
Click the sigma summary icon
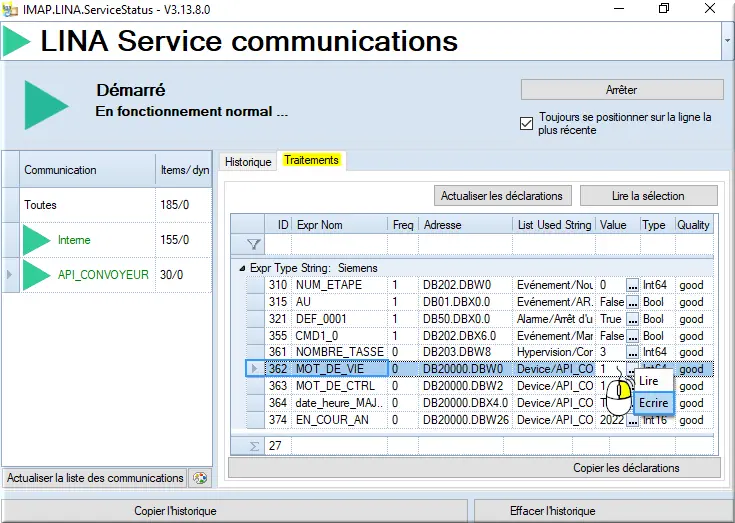tap(254, 446)
